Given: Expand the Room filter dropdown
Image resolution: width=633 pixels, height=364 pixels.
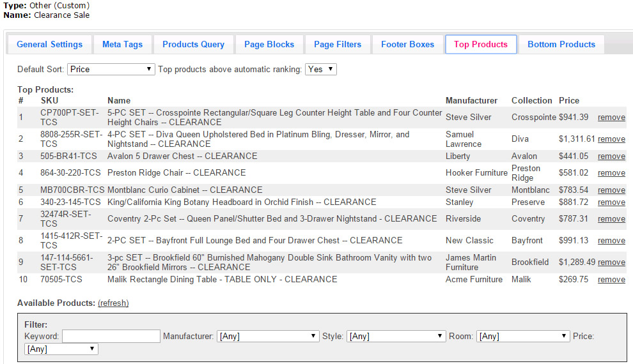Looking at the screenshot, I should click(x=523, y=336).
